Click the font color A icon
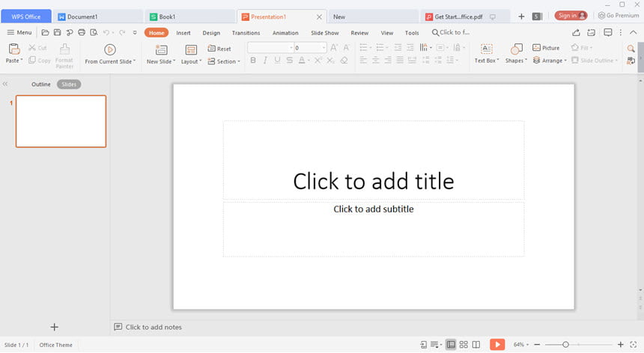 coord(302,61)
